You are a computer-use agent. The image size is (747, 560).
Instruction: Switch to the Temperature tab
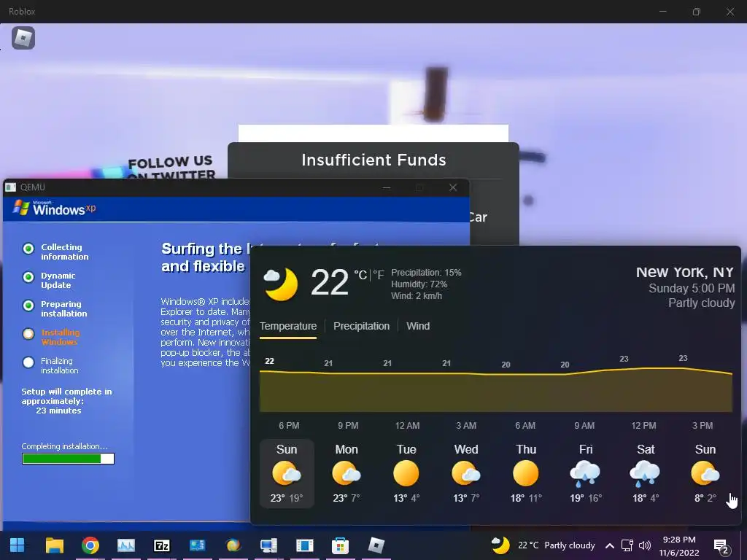[287, 326]
